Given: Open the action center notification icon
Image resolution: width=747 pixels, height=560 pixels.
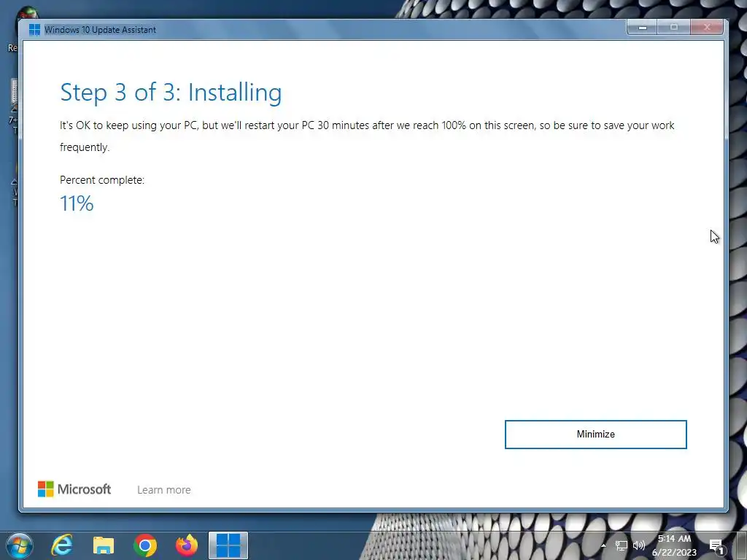Looking at the screenshot, I should [x=716, y=546].
